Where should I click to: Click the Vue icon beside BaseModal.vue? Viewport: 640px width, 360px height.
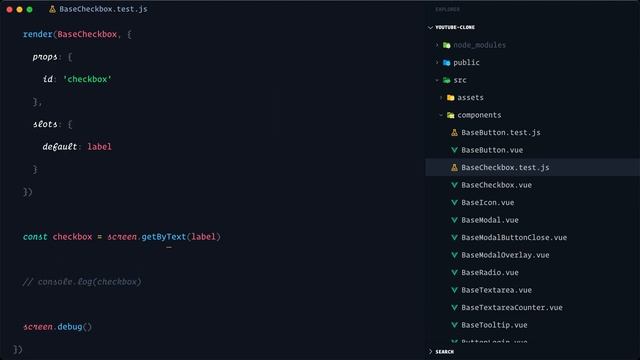click(454, 220)
